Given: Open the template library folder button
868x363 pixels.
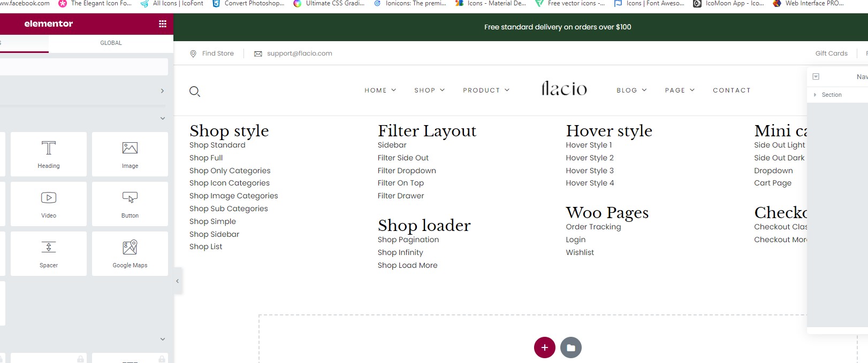Looking at the screenshot, I should (571, 347).
